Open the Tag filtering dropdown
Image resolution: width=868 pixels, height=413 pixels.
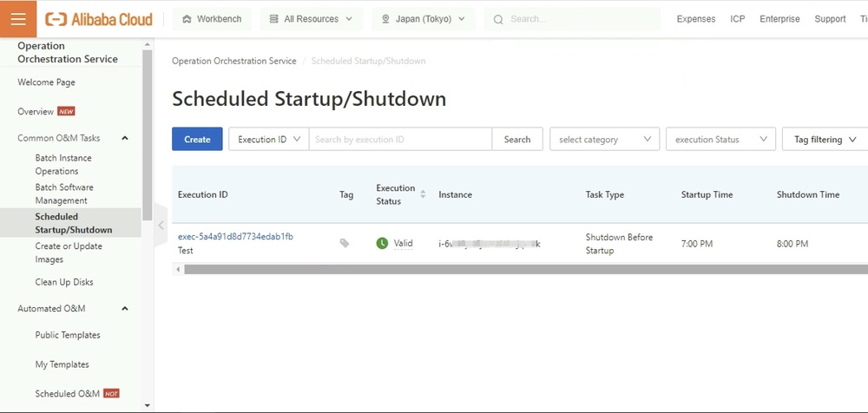pos(825,139)
